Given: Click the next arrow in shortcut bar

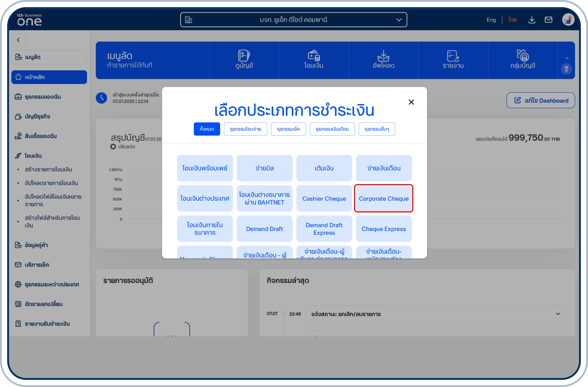Looking at the screenshot, I should pyautogui.click(x=566, y=58).
